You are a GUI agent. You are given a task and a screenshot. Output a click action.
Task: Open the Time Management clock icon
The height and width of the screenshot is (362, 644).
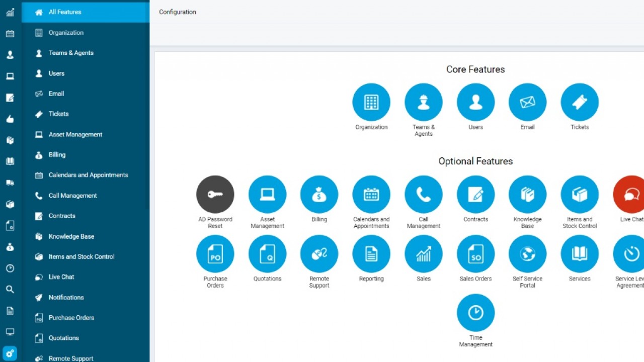coord(475,313)
